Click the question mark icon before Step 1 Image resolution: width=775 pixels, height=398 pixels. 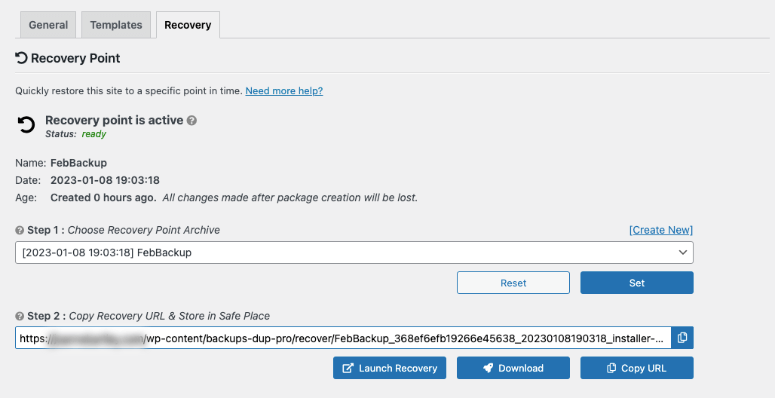(x=20, y=230)
